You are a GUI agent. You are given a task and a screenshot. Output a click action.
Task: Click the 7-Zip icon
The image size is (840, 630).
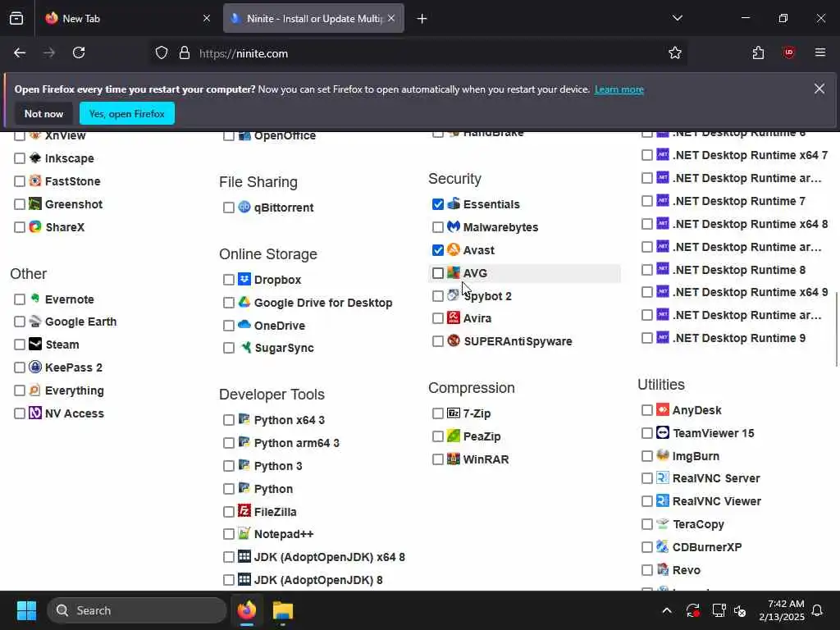[x=453, y=413]
